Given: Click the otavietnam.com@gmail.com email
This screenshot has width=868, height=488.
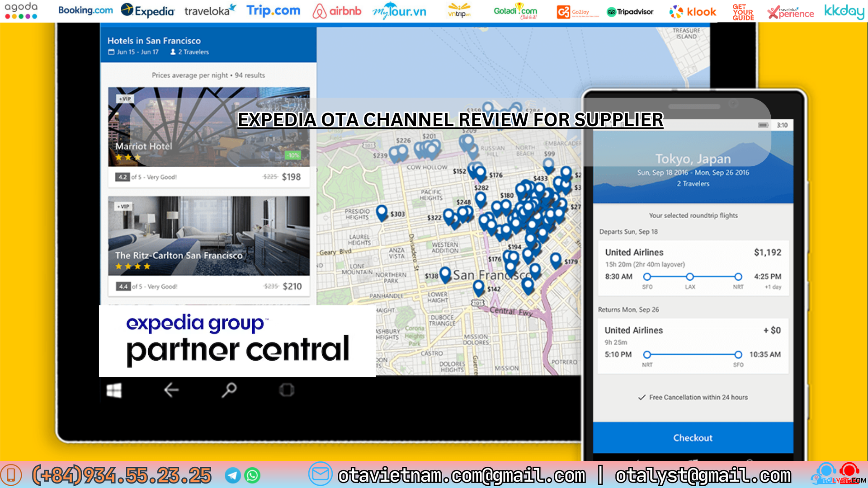Looking at the screenshot, I should tap(462, 475).
